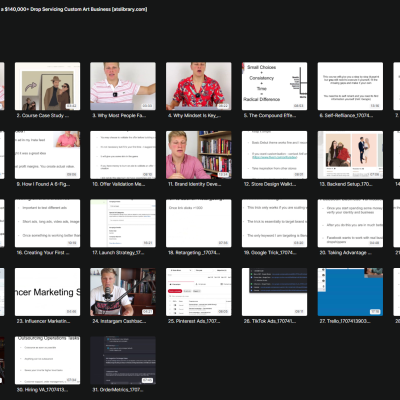Viewport: 400px width, 400px height.
Task: Click the file name '12. Store Design Walkt...'
Action: pos(270,184)
